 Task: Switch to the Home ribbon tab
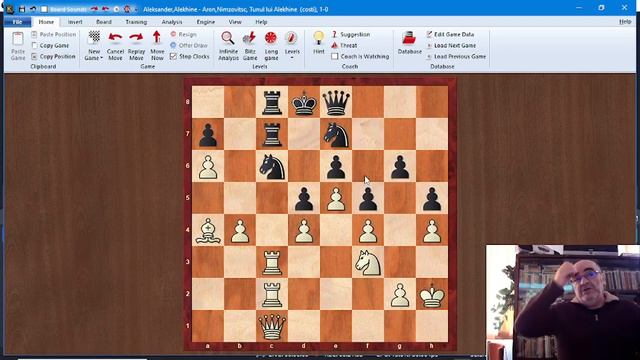tap(46, 22)
